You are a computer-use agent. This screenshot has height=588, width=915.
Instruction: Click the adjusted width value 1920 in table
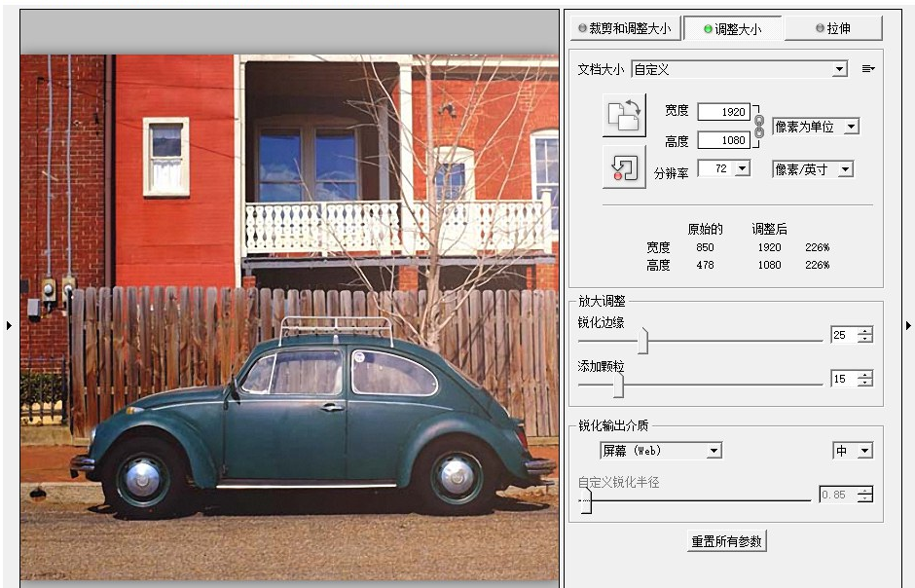(x=769, y=247)
